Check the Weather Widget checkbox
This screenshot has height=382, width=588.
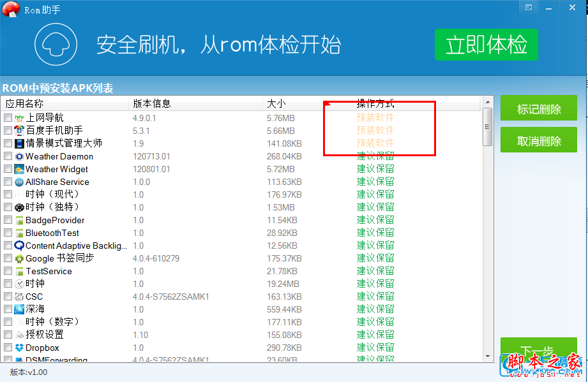point(8,168)
